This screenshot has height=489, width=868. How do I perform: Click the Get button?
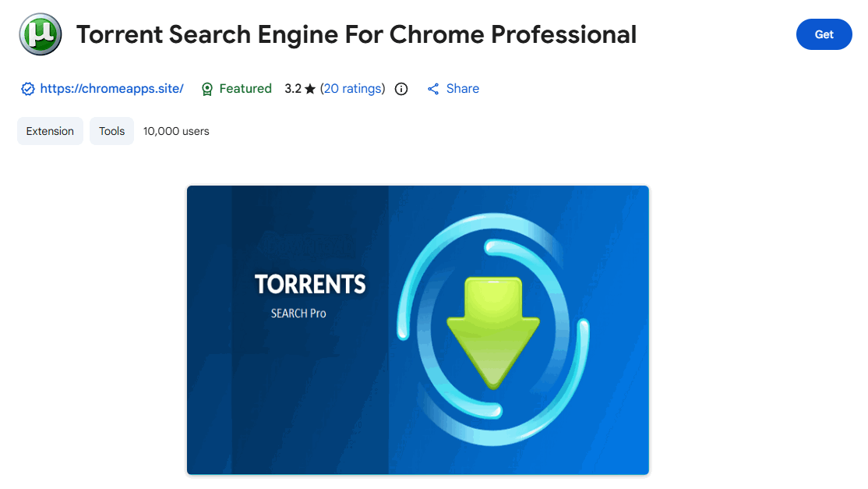pyautogui.click(x=824, y=34)
